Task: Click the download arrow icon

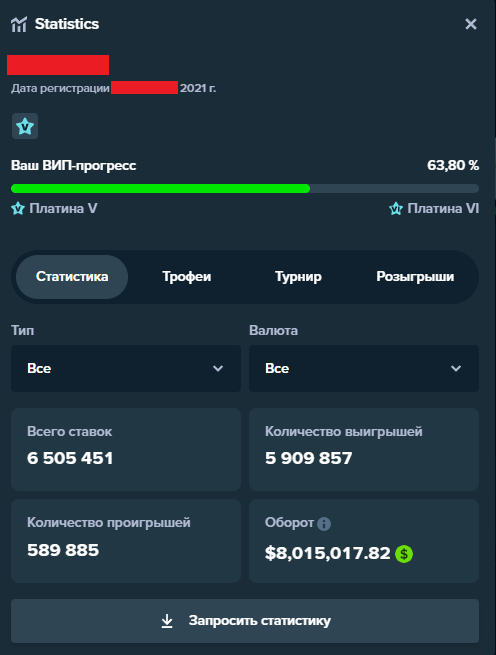Action: click(x=167, y=621)
